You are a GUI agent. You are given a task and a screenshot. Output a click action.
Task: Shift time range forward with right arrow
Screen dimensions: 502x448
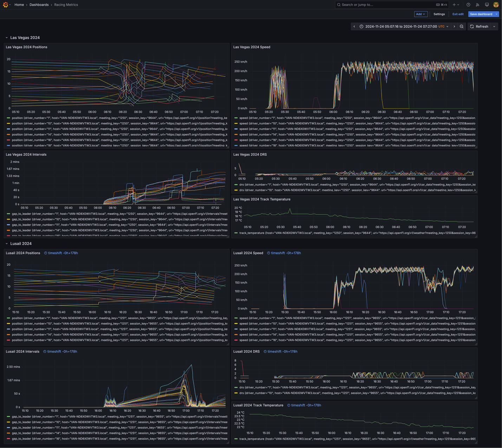point(454,26)
